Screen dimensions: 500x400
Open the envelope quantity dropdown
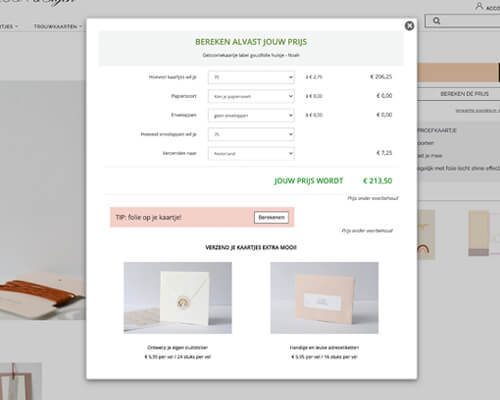tap(251, 134)
